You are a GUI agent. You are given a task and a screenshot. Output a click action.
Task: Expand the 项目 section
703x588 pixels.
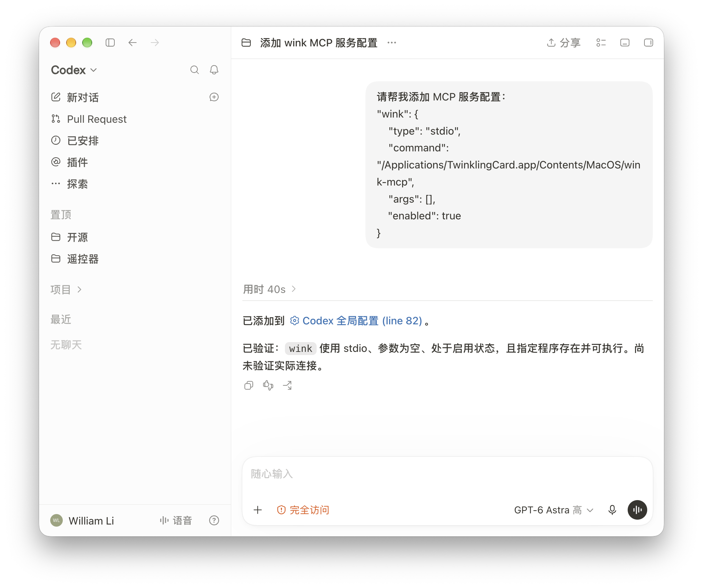66,289
